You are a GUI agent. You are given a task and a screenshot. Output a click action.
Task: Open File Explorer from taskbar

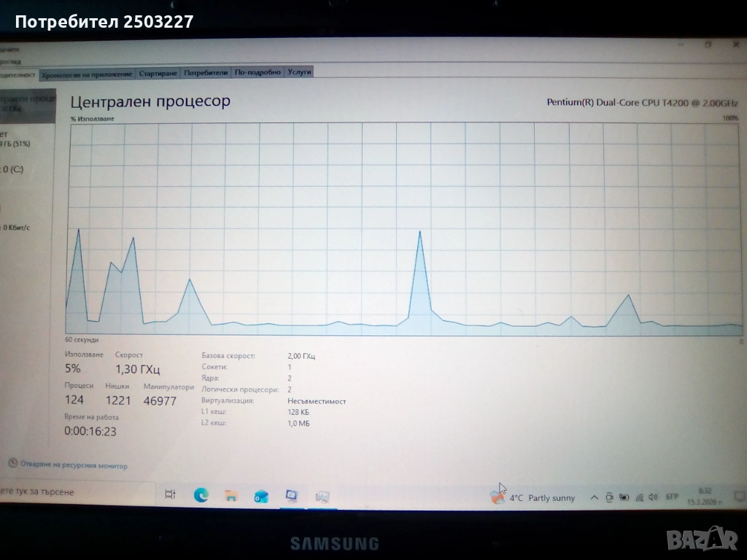[x=231, y=496]
